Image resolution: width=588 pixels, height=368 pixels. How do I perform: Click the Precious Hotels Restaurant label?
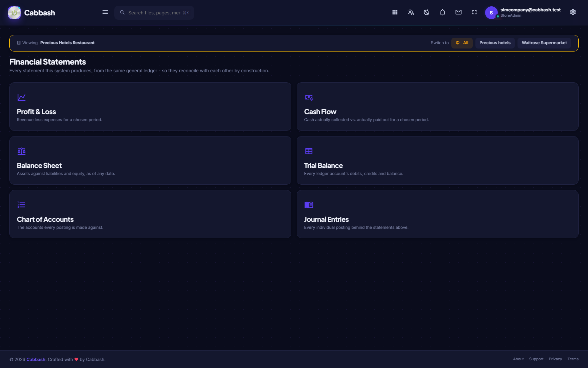point(67,43)
